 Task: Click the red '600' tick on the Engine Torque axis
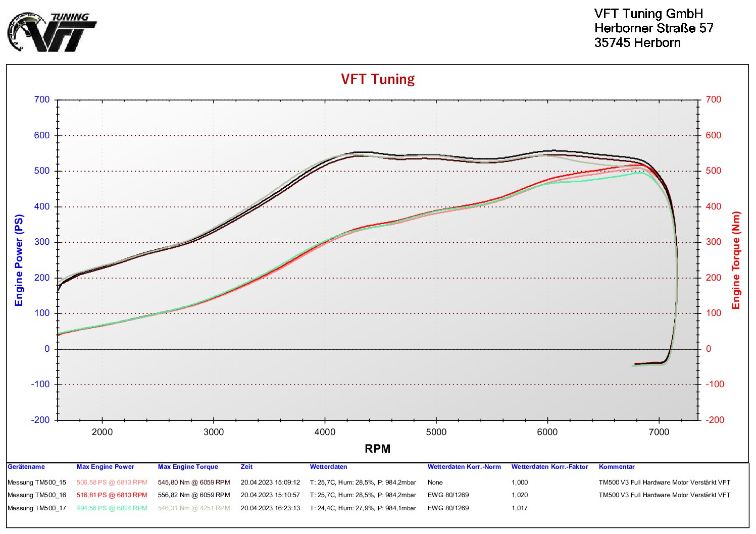pyautogui.click(x=714, y=135)
